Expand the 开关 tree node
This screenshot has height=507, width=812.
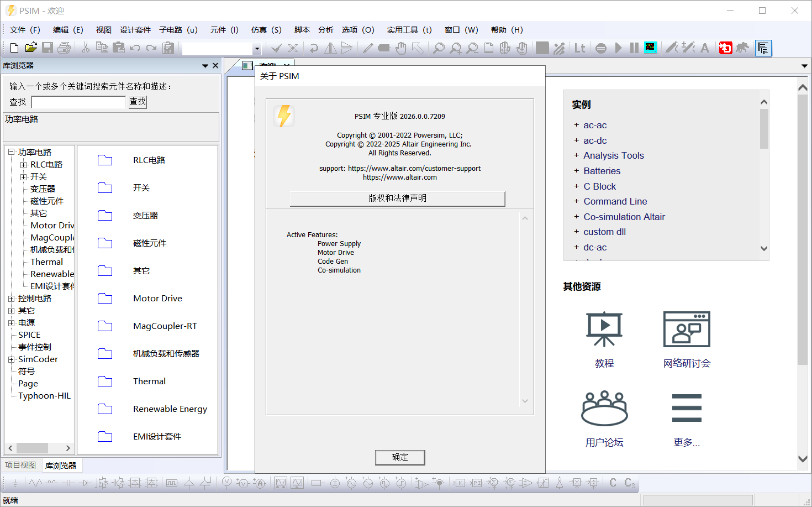coord(23,177)
